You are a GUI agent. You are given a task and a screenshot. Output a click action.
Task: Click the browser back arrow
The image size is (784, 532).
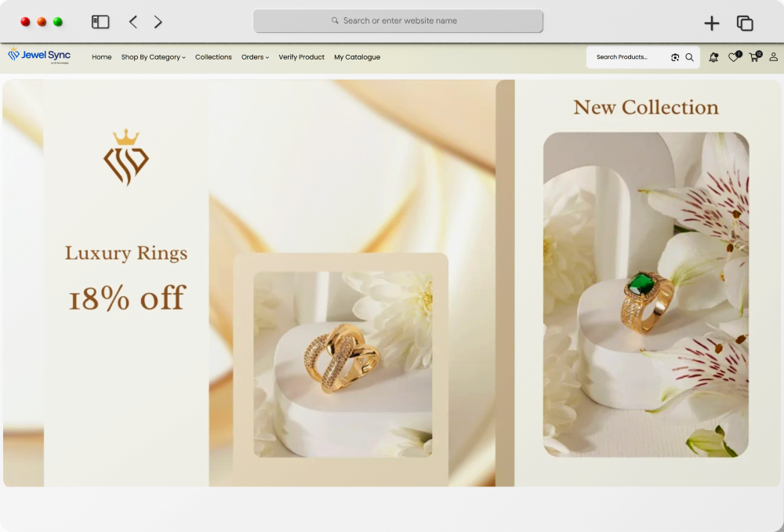pyautogui.click(x=133, y=22)
